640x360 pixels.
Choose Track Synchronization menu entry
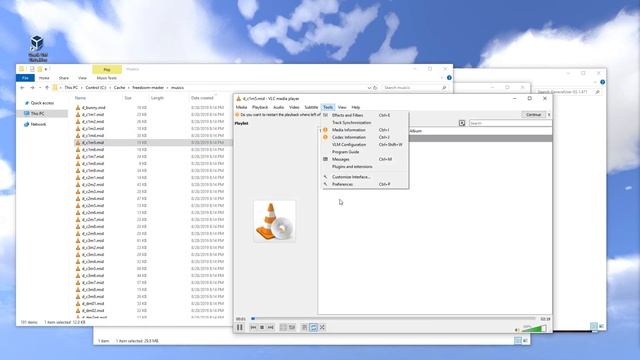coord(365,122)
